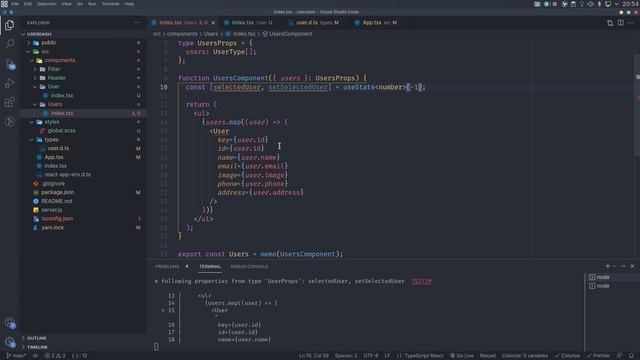Split the editor to the right
The height and width of the screenshot is (360, 640).
pos(620,23)
